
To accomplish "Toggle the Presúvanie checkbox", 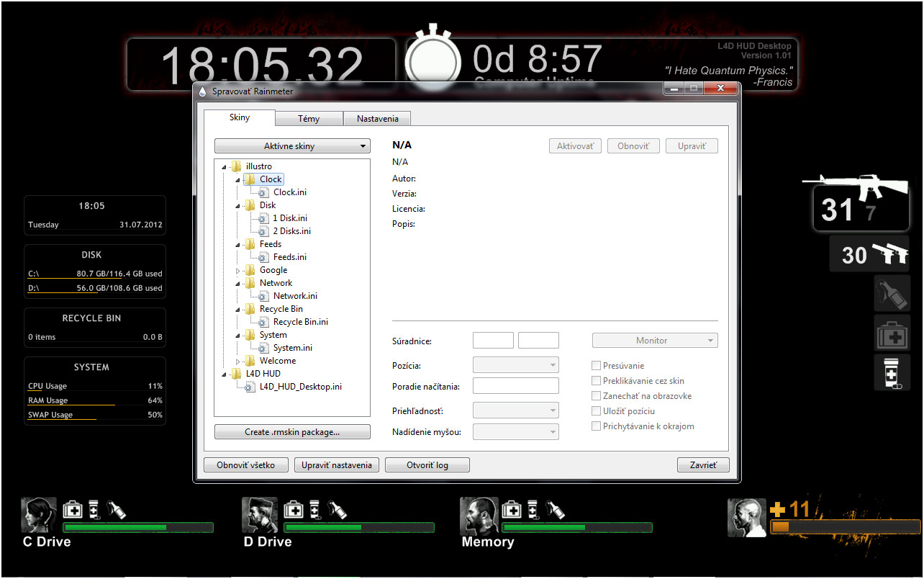I will (596, 366).
